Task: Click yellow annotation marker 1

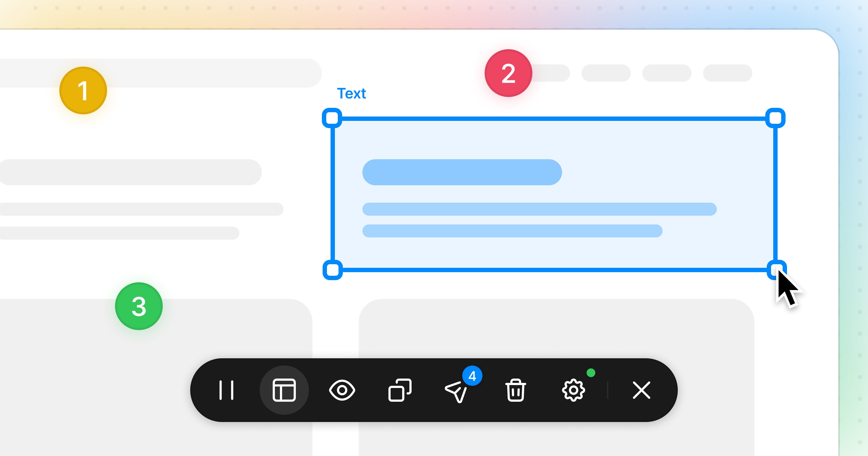Action: tap(83, 90)
